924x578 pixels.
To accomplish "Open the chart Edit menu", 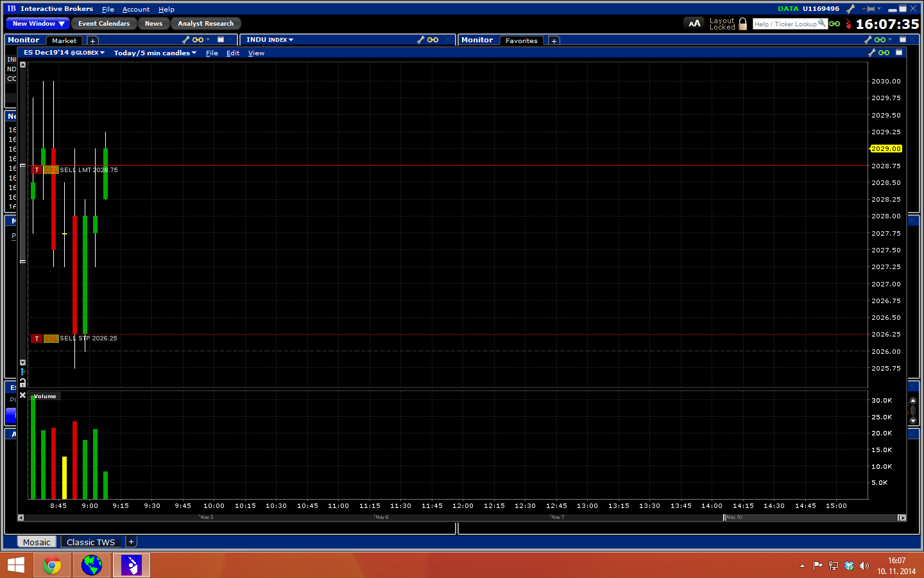I will click(233, 53).
